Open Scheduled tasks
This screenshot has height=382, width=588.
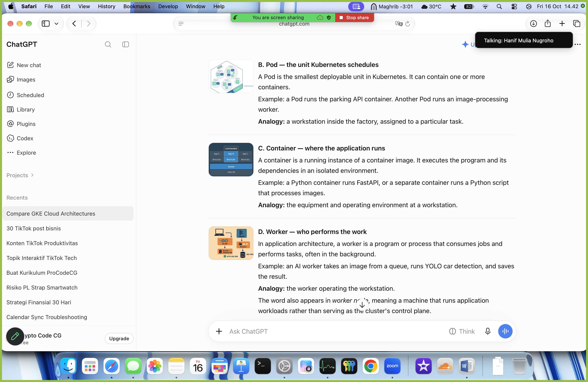pyautogui.click(x=26, y=95)
